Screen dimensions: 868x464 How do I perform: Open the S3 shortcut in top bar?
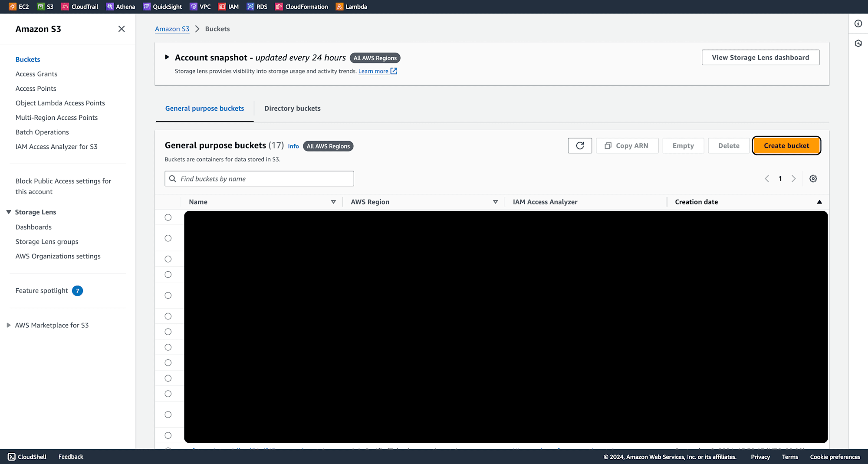(46, 7)
